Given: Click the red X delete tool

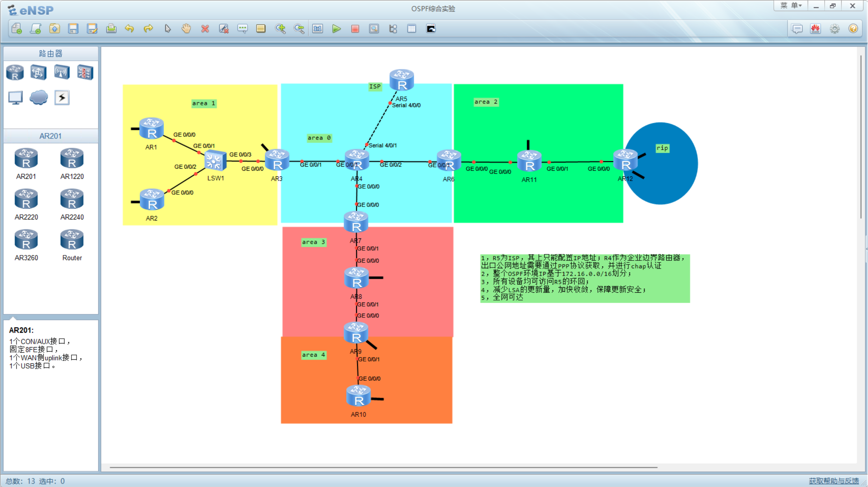Looking at the screenshot, I should tap(205, 29).
